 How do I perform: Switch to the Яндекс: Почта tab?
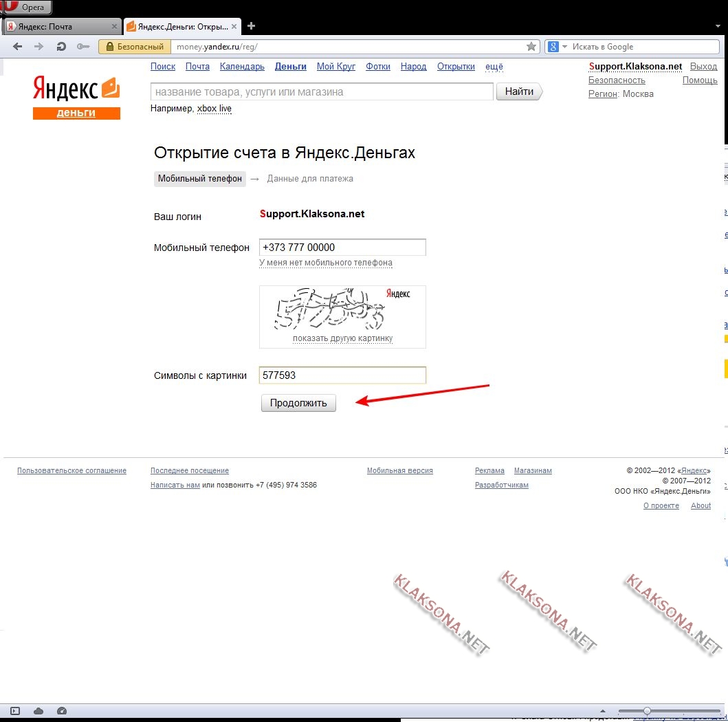[x=63, y=26]
